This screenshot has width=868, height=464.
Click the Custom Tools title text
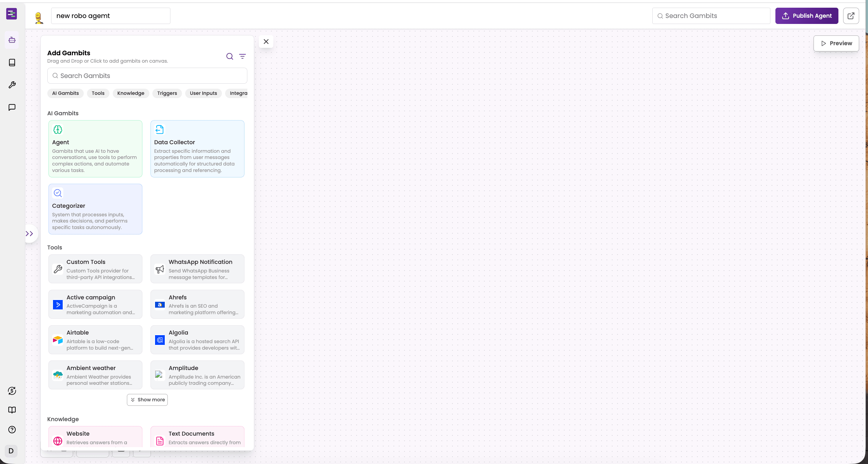[86, 262]
